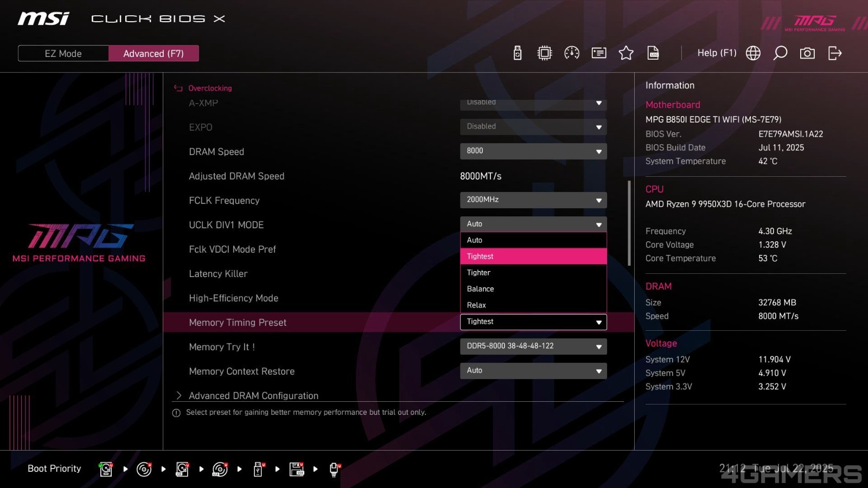868x488 pixels.
Task: Go back to Overclocking menu
Action: 210,88
